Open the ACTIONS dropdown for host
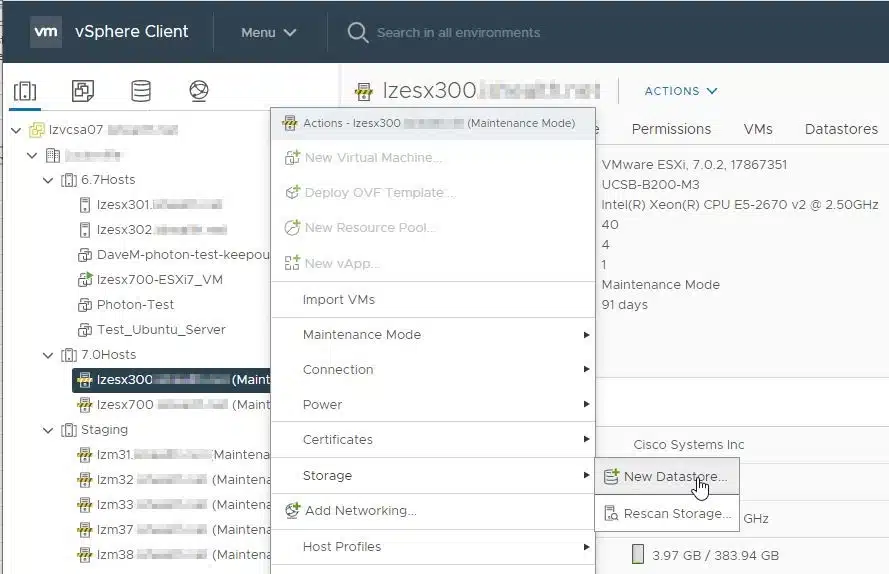Image resolution: width=889 pixels, height=574 pixels. pos(681,91)
